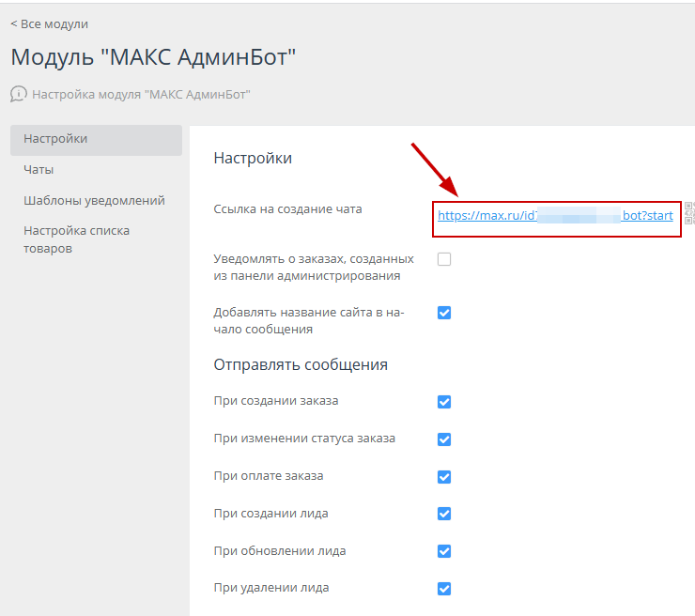Click the Модуль "МАКС АдминБот" page title

pyautogui.click(x=153, y=57)
